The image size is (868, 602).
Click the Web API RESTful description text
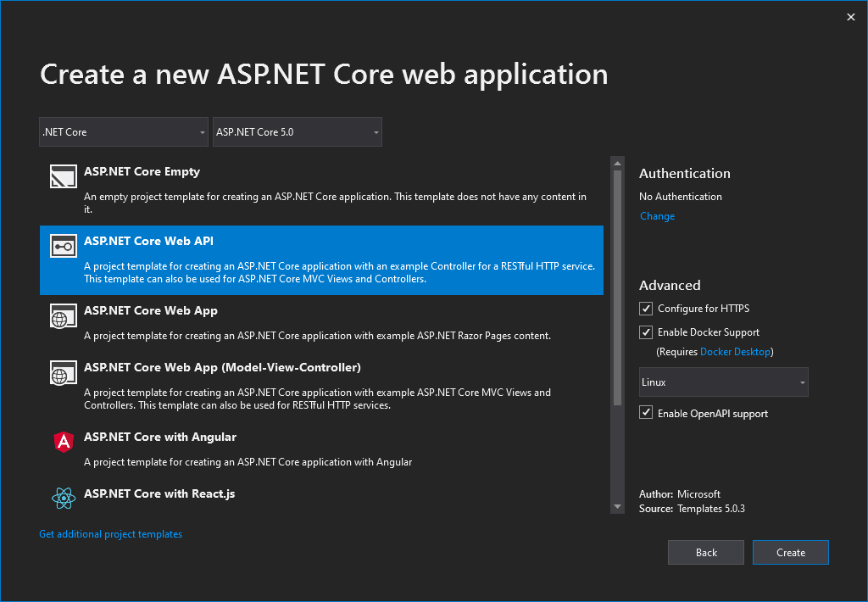[x=339, y=272]
